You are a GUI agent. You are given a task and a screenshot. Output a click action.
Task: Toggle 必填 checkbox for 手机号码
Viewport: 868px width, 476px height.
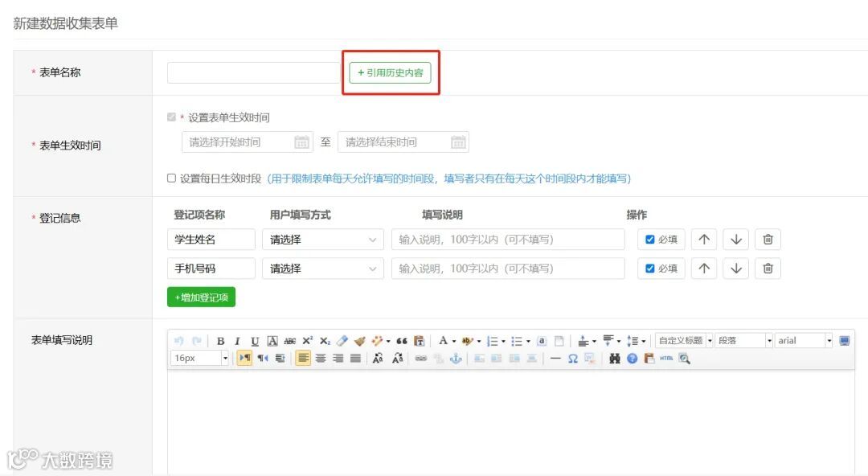point(650,269)
